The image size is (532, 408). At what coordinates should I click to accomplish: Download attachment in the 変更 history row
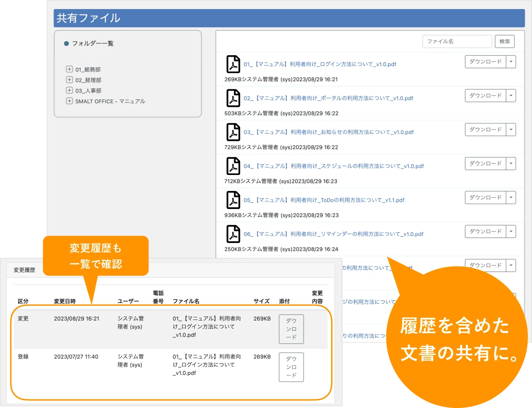pyautogui.click(x=291, y=329)
